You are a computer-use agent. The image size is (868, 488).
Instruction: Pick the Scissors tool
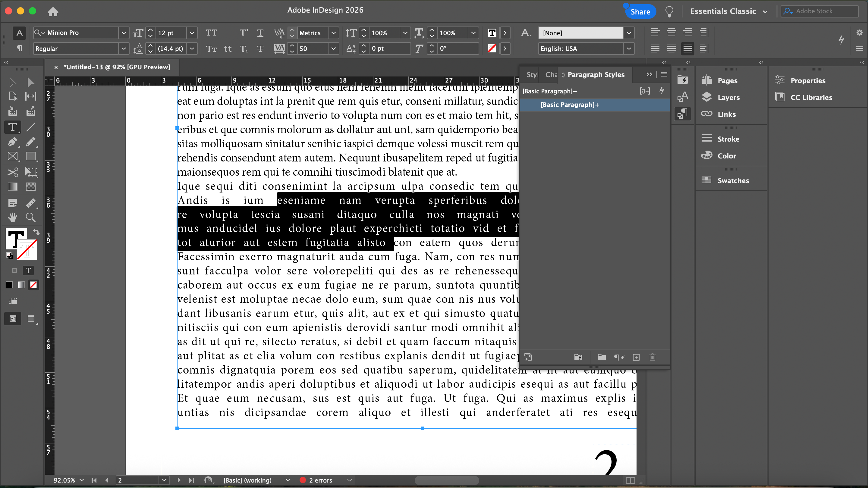(12, 172)
